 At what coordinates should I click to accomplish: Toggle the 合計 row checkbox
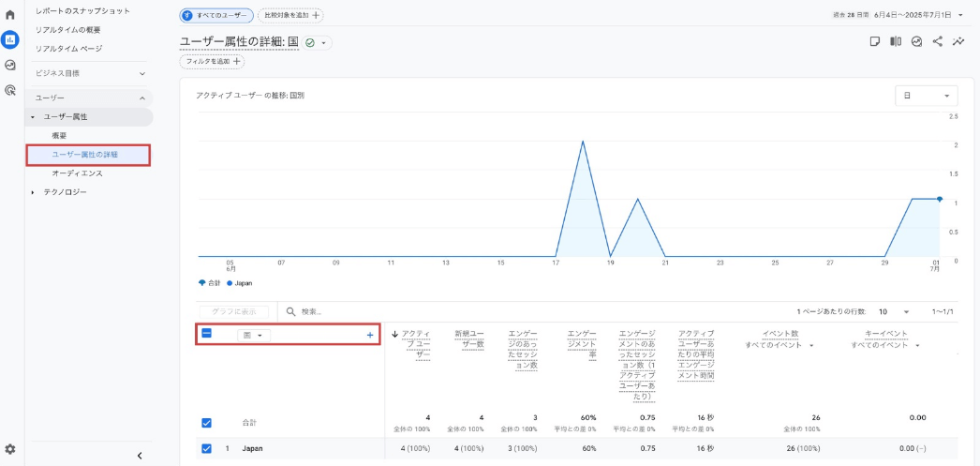tap(207, 422)
